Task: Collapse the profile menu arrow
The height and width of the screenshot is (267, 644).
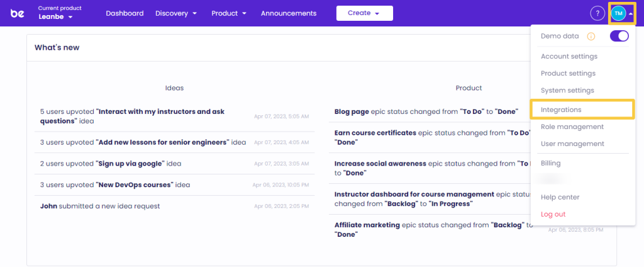Action: point(631,13)
